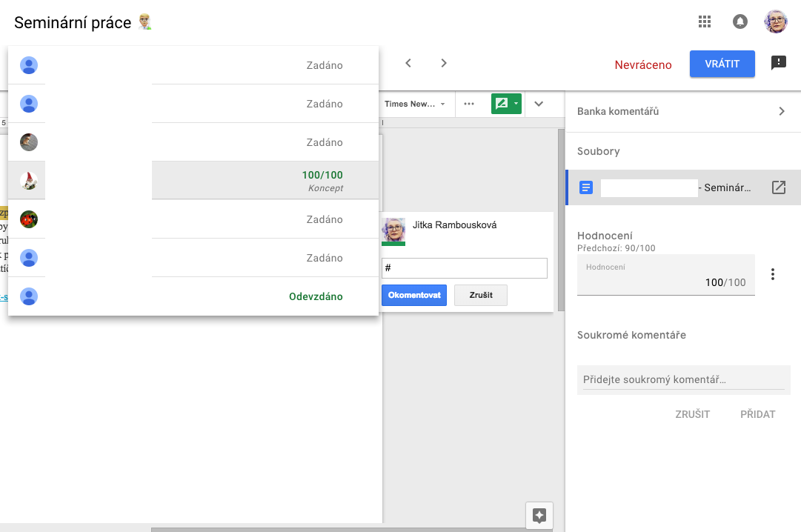
Task: Click the document file icon under Soubory
Action: pyautogui.click(x=586, y=187)
